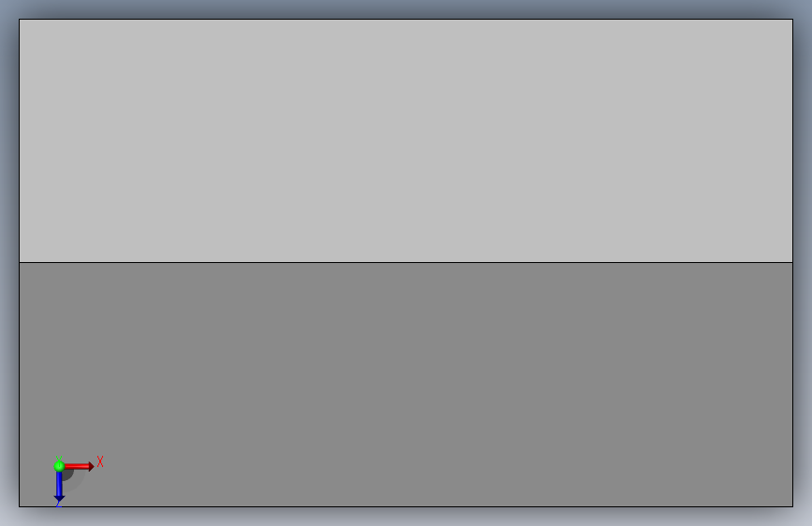Click the Z axis arrowhead tip

tap(59, 500)
